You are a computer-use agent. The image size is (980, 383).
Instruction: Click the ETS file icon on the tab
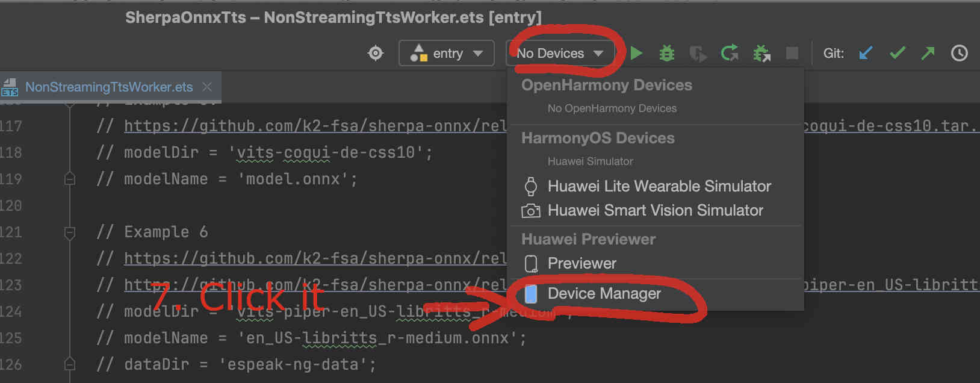pos(10,87)
